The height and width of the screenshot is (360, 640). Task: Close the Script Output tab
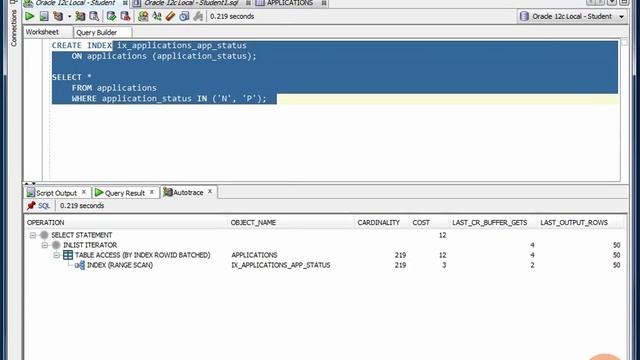pos(84,192)
